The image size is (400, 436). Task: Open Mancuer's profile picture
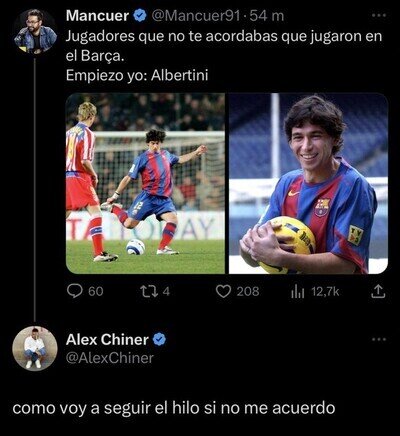35,31
